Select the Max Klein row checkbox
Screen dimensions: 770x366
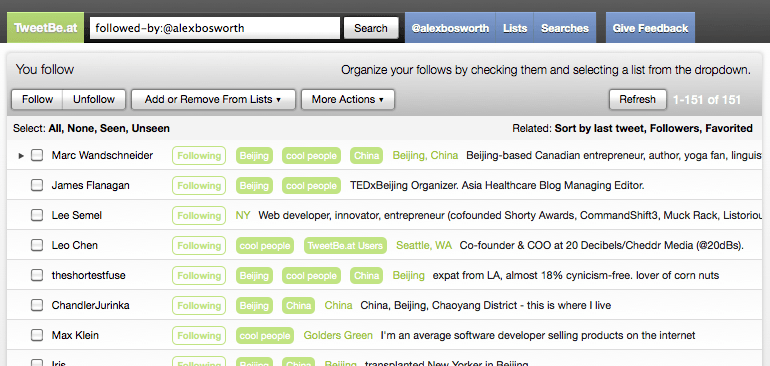(x=37, y=336)
